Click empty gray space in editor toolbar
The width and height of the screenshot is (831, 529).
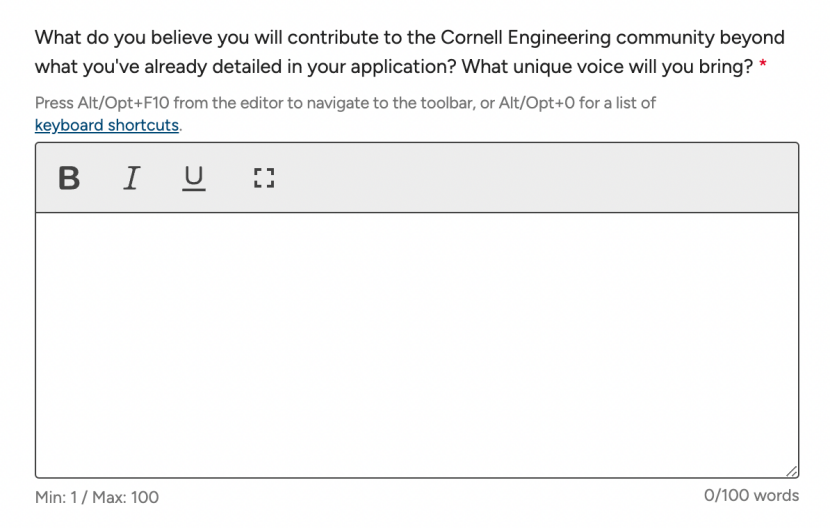click(x=530, y=178)
